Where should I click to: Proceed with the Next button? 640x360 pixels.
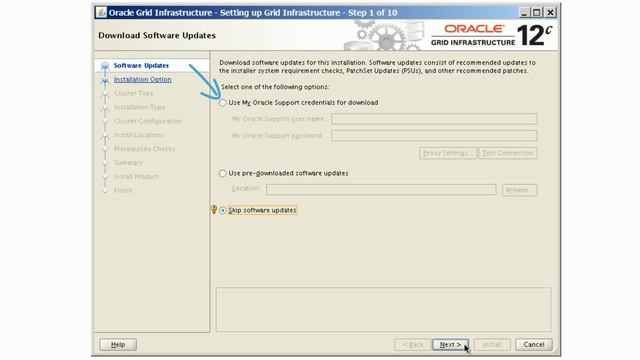[x=450, y=344]
